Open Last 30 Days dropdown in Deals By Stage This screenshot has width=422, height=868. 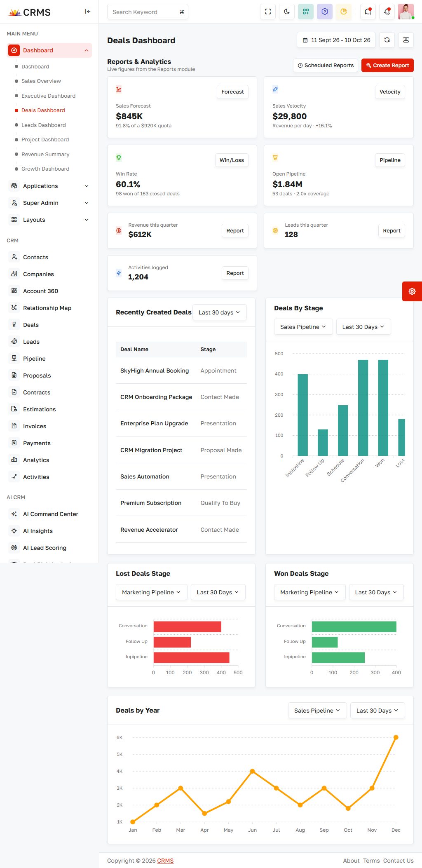(363, 327)
